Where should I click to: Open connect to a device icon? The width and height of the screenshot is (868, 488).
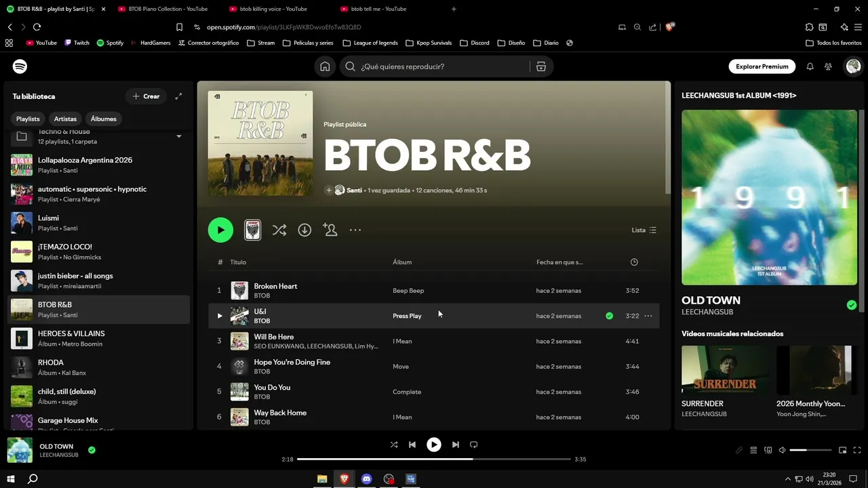pyautogui.click(x=768, y=450)
